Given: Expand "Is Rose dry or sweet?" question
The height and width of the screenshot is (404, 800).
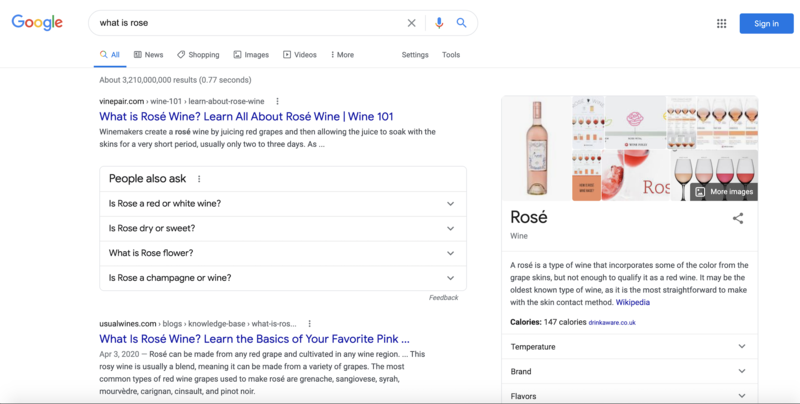Looking at the screenshot, I should coord(450,229).
